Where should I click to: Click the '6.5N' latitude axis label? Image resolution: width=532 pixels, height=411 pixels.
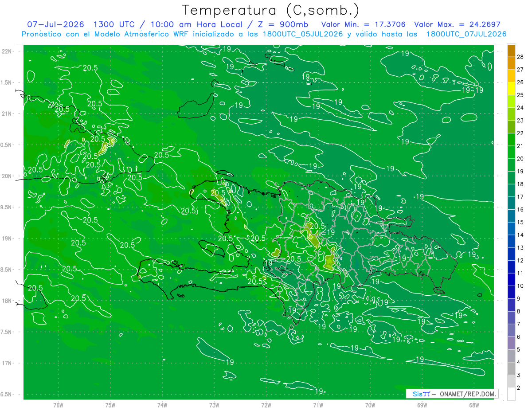tap(6, 394)
